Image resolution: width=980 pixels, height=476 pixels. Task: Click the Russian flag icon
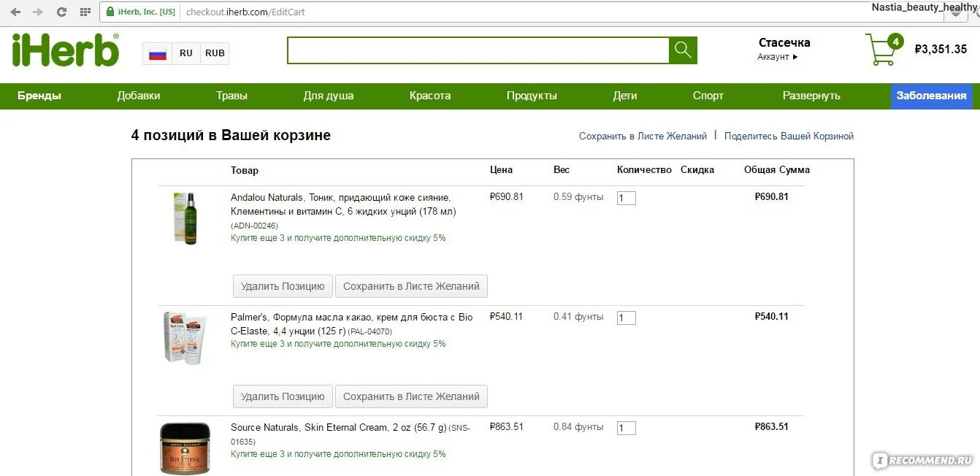click(158, 53)
